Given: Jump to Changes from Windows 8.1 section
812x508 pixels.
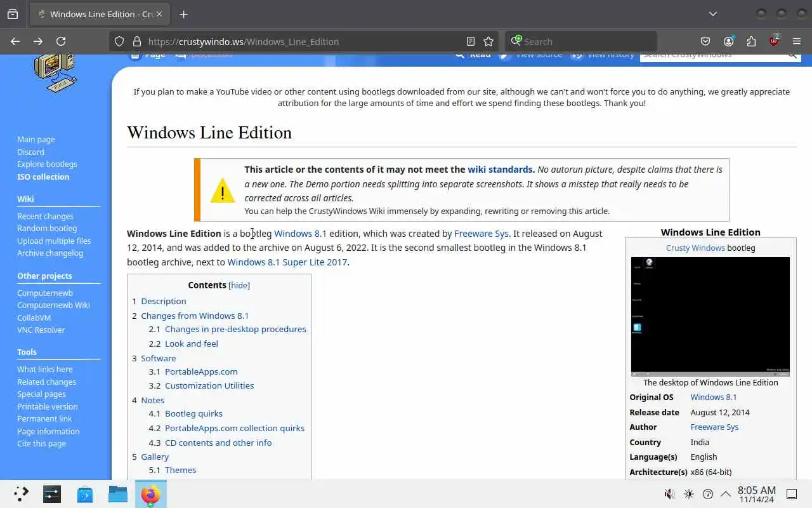Looking at the screenshot, I should (x=190, y=316).
